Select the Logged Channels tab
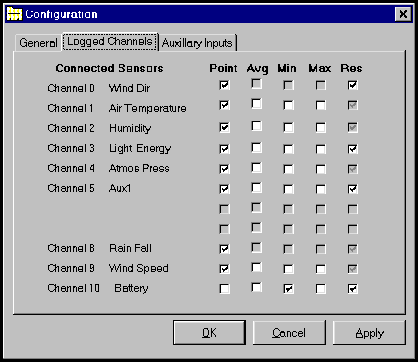Image resolution: width=418 pixels, height=362 pixels. point(110,42)
